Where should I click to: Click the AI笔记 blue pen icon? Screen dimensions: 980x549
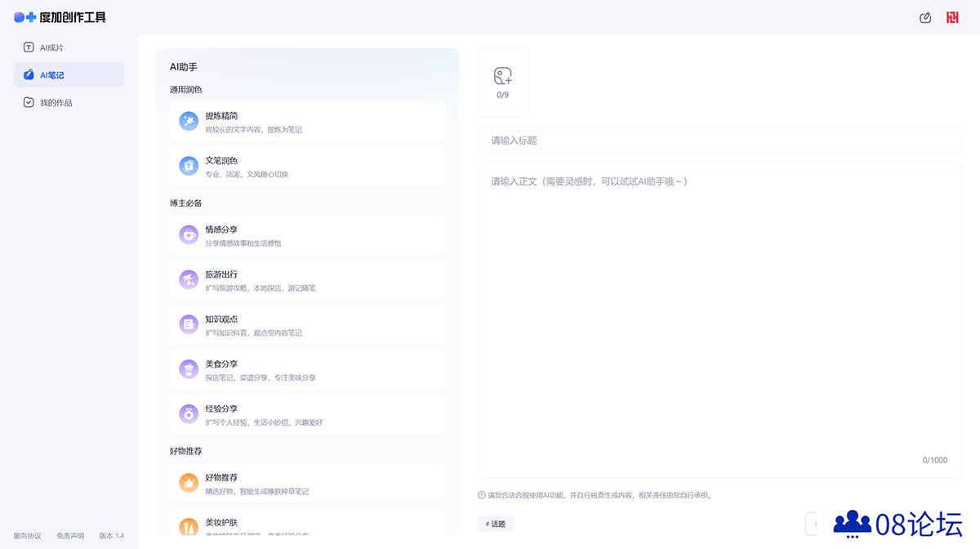click(29, 75)
